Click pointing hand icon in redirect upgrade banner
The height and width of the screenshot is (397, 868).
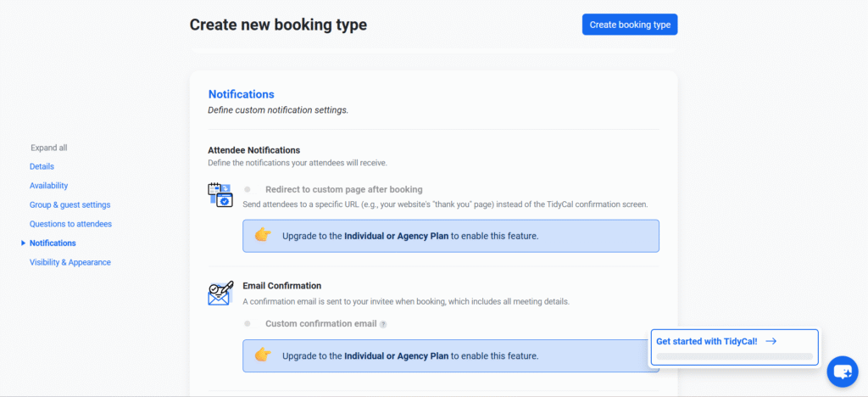[263, 235]
